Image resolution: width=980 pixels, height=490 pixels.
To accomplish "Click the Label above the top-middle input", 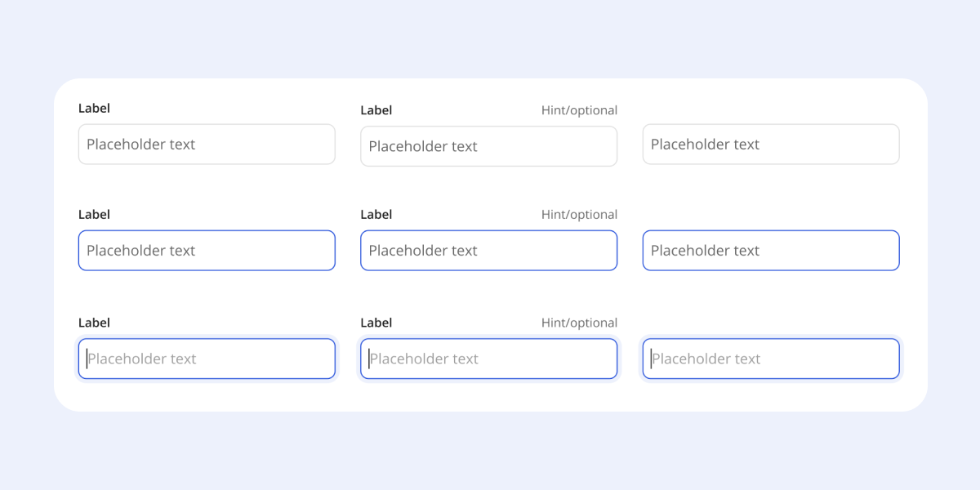I will click(x=376, y=110).
